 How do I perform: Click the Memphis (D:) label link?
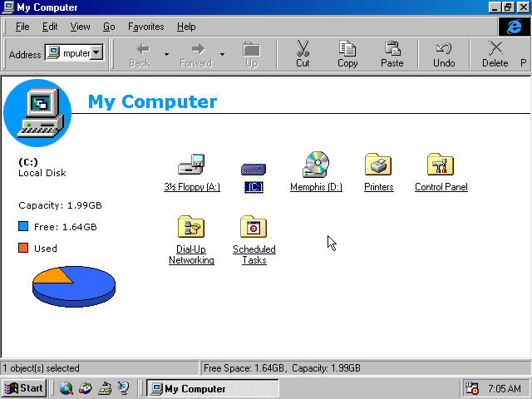click(x=316, y=187)
